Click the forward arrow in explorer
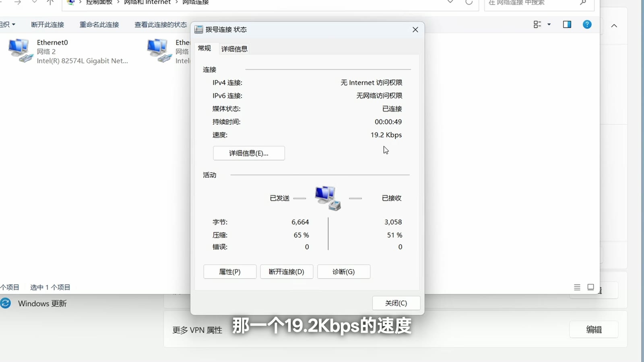The image size is (644, 362). click(x=18, y=2)
